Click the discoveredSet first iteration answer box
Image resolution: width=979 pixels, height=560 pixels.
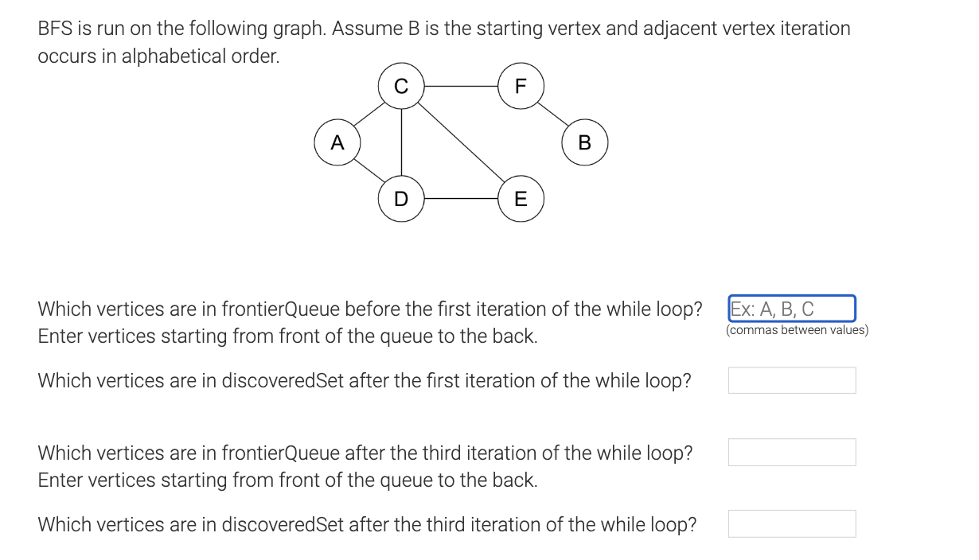791,380
